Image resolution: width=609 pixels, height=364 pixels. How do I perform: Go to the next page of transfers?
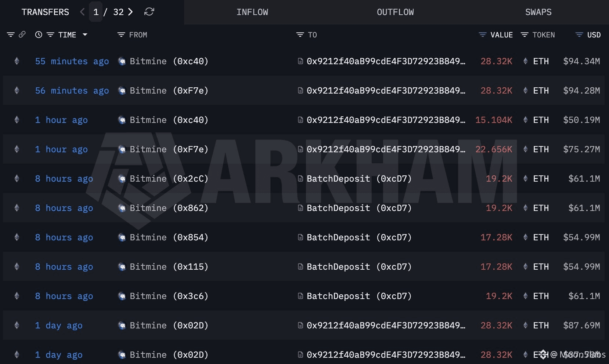tap(130, 12)
